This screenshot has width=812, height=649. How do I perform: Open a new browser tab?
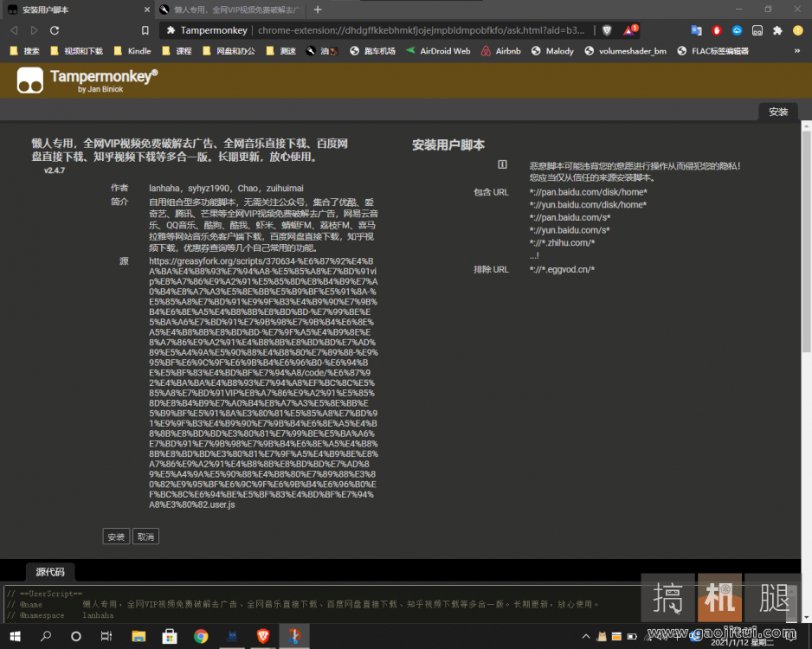(318, 10)
